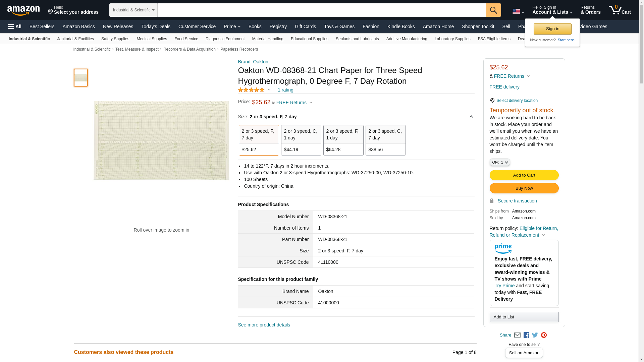Viewport: 644px width, 362px height.
Task: Expand the Industrial & Scientific search category dropdown
Action: click(x=133, y=10)
